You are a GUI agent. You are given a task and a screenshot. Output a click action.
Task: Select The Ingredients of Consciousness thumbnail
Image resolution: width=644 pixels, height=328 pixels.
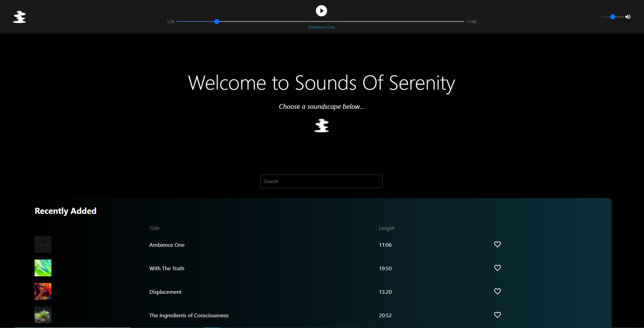(x=43, y=315)
